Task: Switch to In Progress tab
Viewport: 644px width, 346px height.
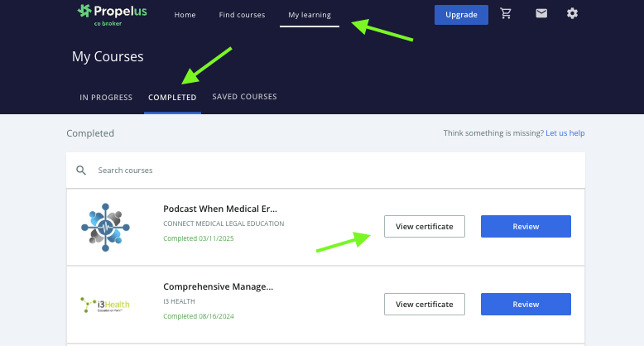Action: (x=106, y=98)
